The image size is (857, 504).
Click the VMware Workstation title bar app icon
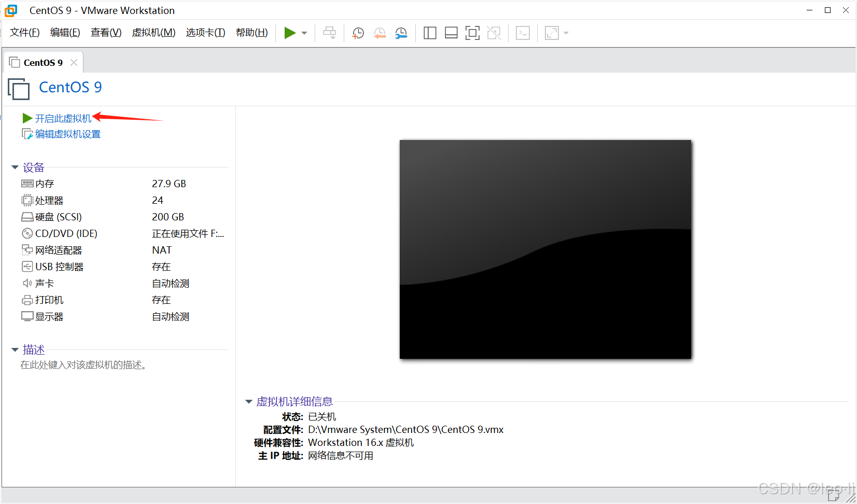[11, 10]
